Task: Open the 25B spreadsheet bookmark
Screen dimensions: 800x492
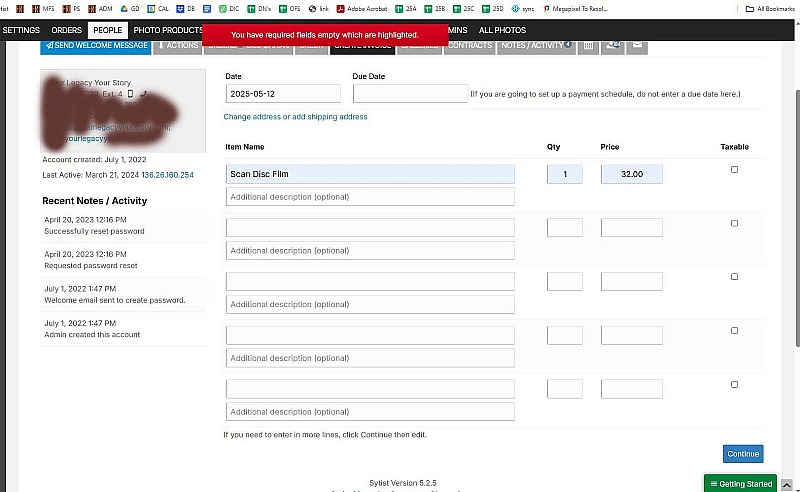Action: click(435, 9)
